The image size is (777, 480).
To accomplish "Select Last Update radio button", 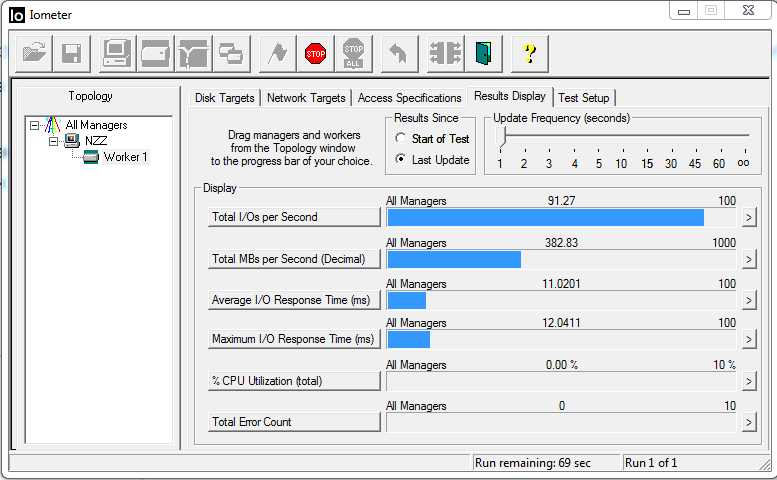I will click(400, 159).
